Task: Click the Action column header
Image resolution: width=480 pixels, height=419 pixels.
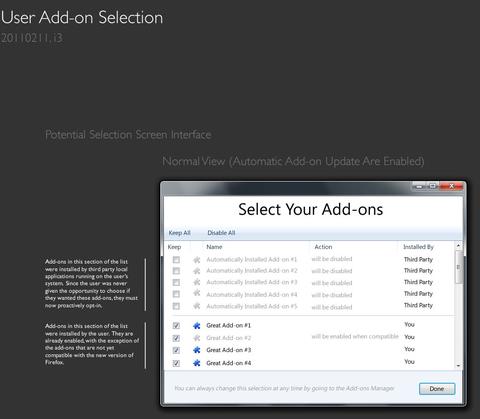Action: pos(323,247)
